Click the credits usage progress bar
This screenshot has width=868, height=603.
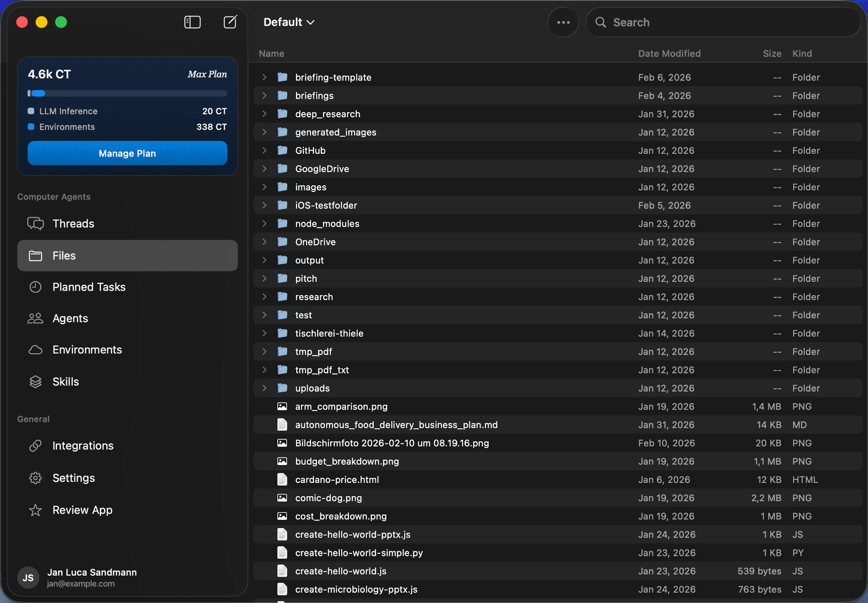[127, 93]
